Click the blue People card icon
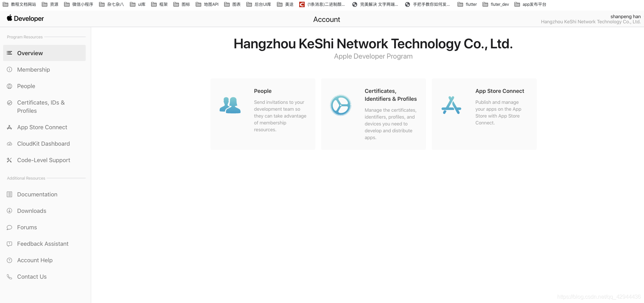The width and height of the screenshot is (644, 303). pos(230,105)
